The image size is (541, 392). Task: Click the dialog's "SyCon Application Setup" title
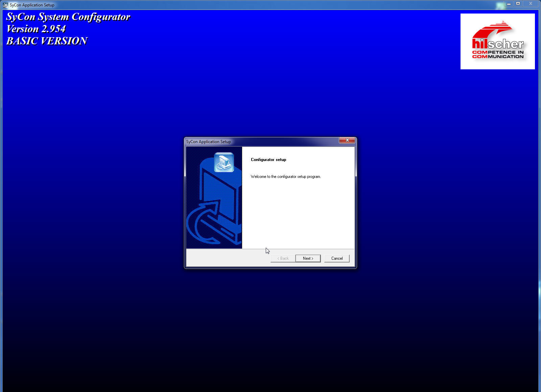pos(209,142)
